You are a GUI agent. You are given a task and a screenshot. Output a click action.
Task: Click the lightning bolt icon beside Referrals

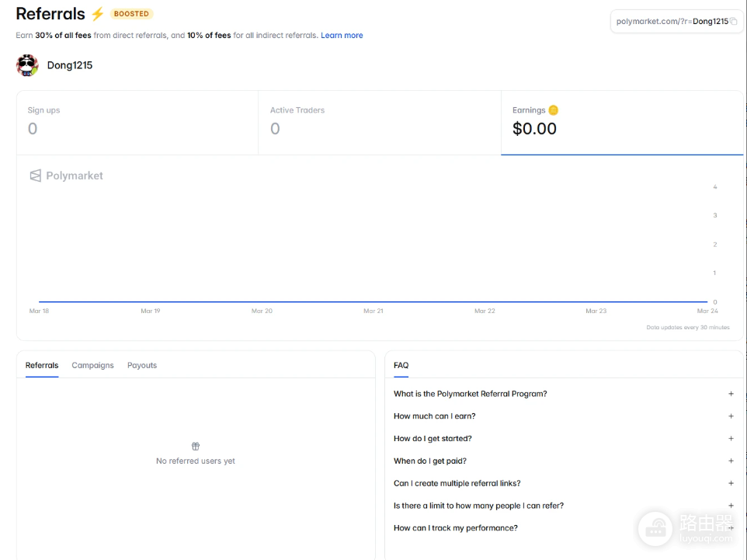click(97, 14)
